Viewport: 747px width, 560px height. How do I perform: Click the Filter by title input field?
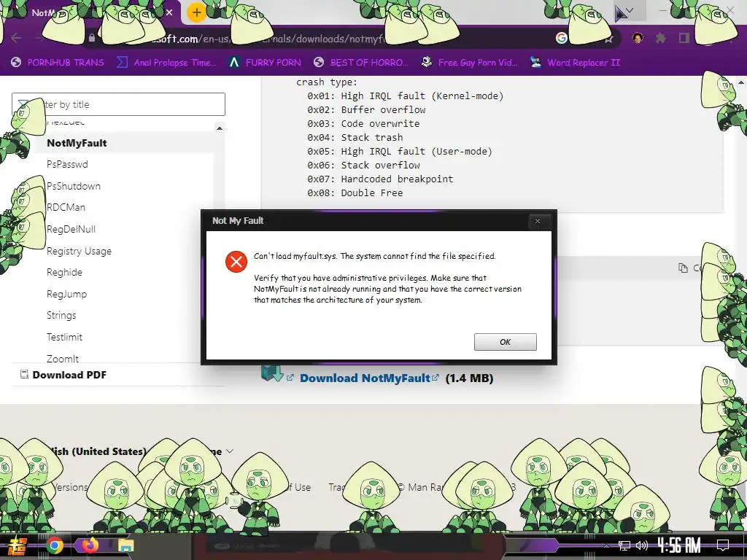(118, 104)
